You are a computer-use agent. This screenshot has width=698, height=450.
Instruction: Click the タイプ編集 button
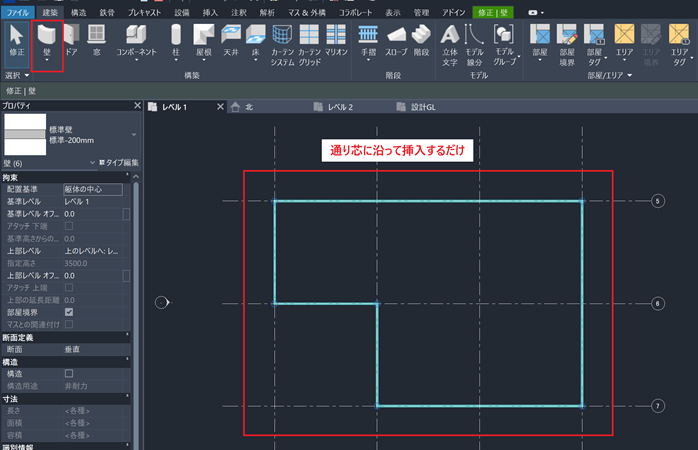coord(117,162)
